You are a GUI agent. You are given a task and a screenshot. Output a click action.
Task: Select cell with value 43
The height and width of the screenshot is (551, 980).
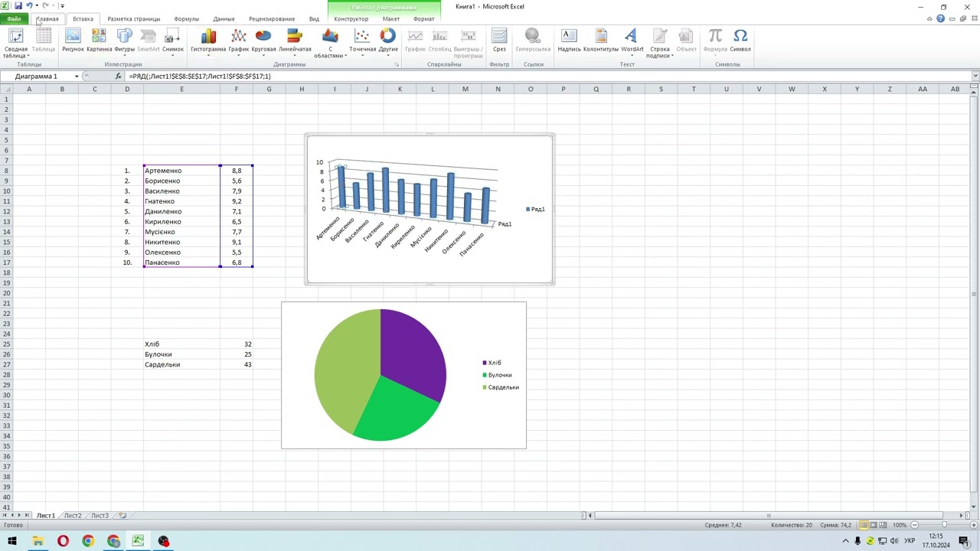tap(237, 364)
